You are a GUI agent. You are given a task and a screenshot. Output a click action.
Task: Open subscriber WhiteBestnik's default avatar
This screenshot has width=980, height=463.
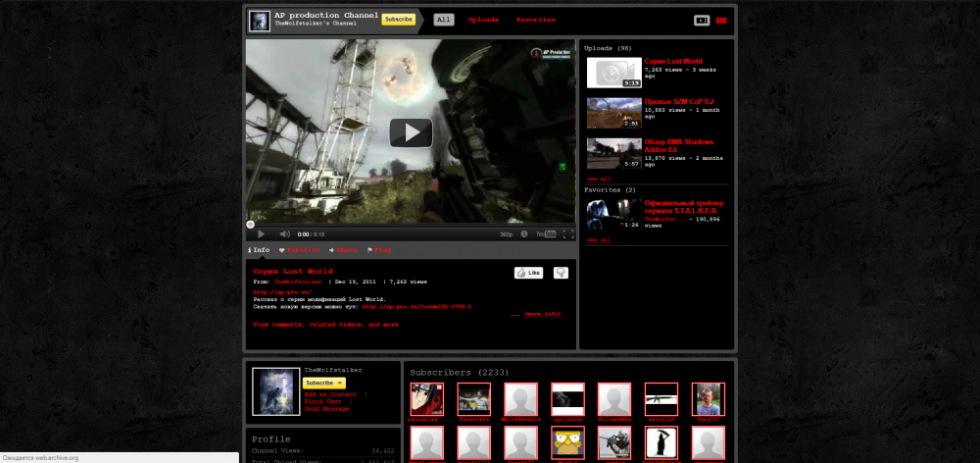tap(520, 399)
